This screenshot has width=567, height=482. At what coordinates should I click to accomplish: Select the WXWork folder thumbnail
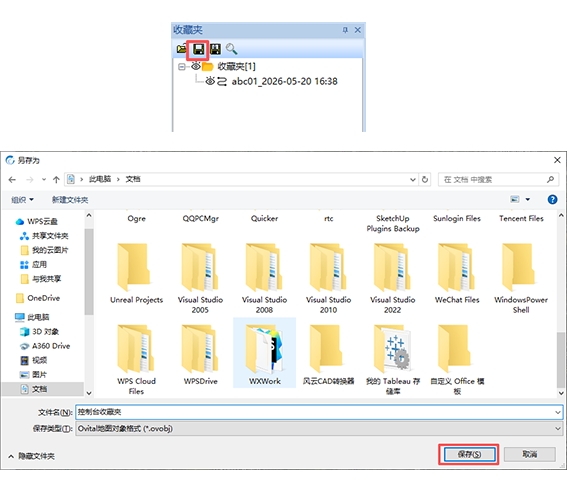pos(264,353)
